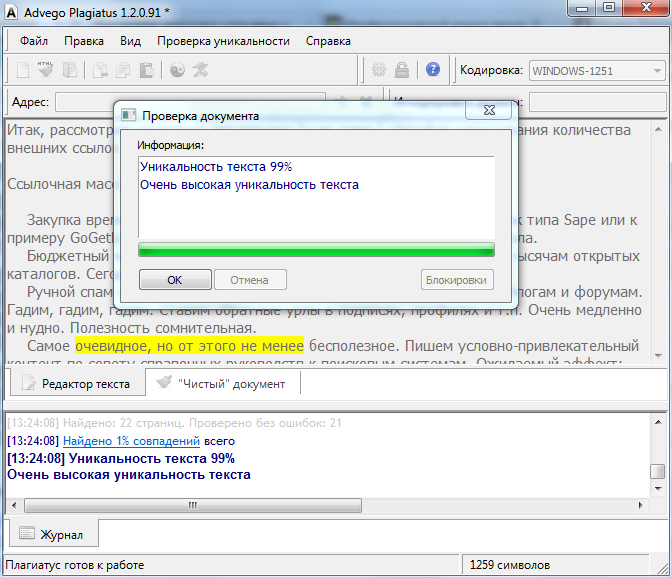This screenshot has width=672, height=578.
Task: Switch to the Редактор текста tab
Action: [x=77, y=383]
